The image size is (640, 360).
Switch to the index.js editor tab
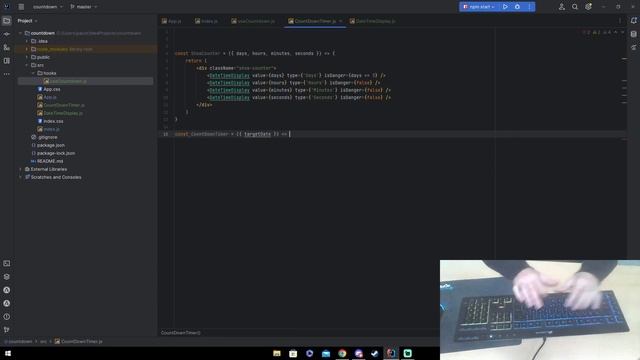(x=207, y=21)
